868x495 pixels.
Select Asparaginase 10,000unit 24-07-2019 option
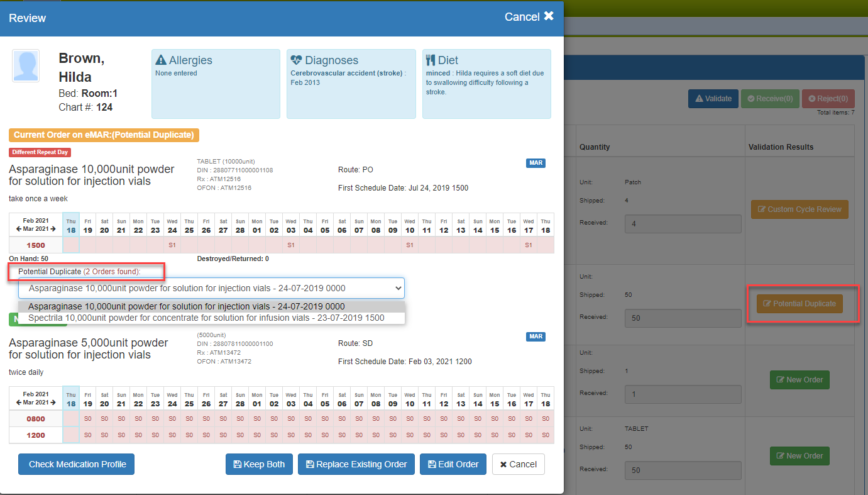186,306
